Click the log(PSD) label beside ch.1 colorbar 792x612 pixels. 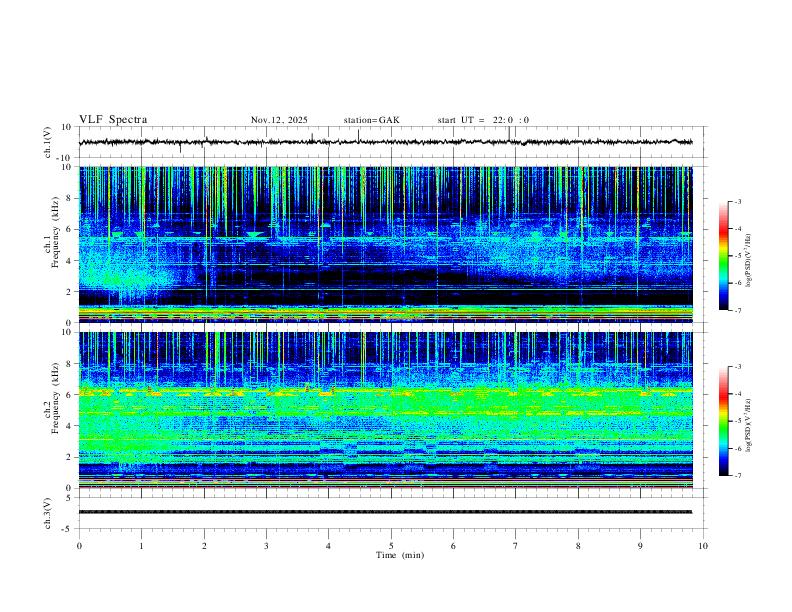point(748,261)
